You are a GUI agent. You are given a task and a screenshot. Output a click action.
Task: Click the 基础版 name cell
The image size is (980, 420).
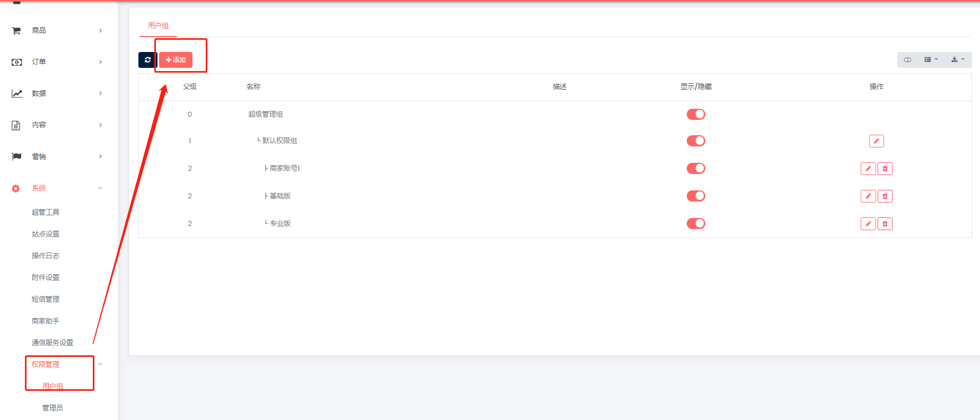(x=278, y=196)
